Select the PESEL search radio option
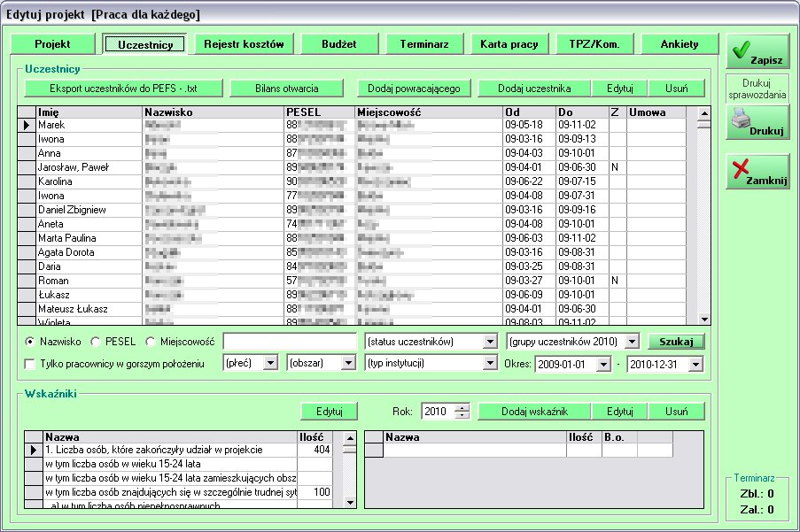Viewport: 800px width, 532px height. click(x=97, y=342)
